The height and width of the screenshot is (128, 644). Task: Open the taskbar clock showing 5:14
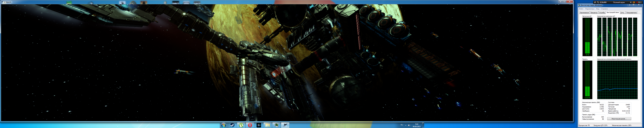point(417,125)
